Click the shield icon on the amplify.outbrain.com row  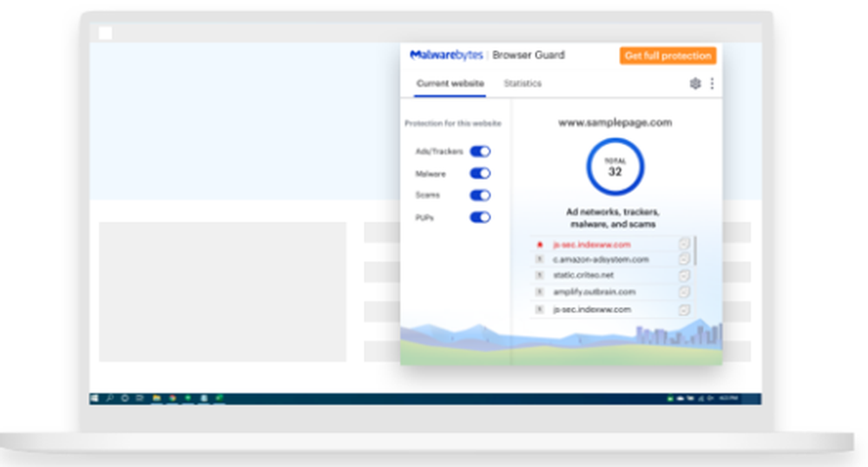point(684,293)
